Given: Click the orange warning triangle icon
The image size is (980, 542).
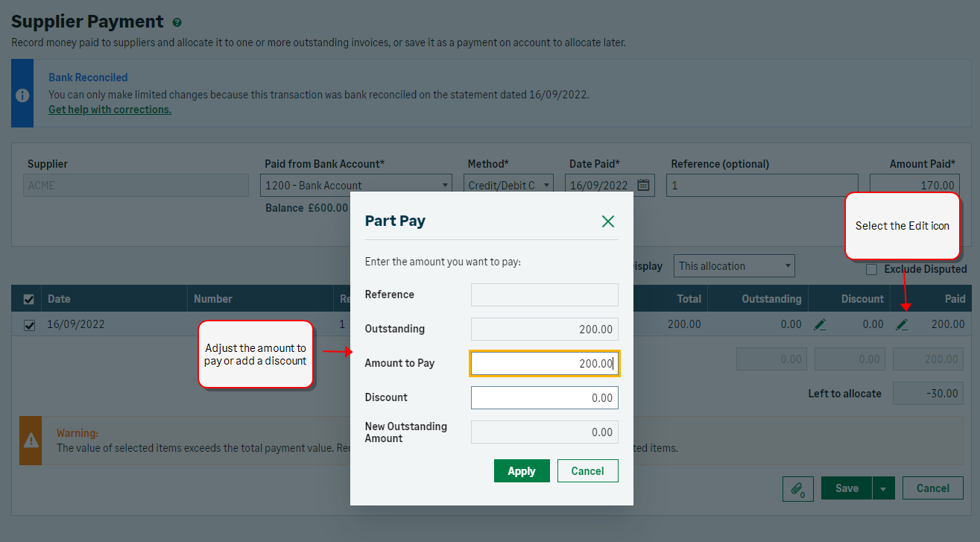Looking at the screenshot, I should click(31, 441).
